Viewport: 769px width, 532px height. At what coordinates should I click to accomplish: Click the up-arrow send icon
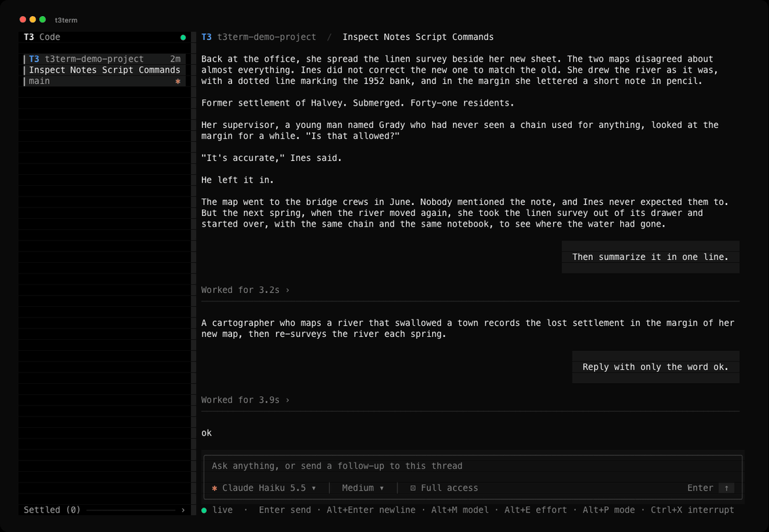[x=726, y=488]
